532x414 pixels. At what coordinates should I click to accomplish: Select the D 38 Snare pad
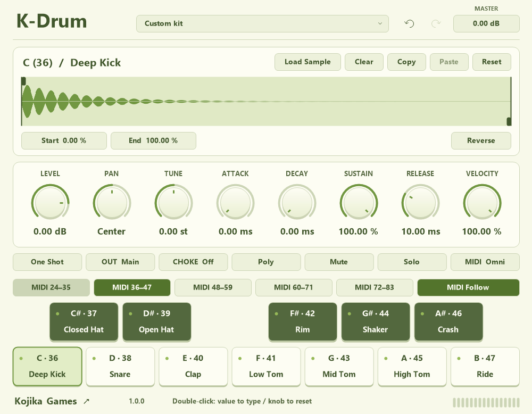(120, 367)
